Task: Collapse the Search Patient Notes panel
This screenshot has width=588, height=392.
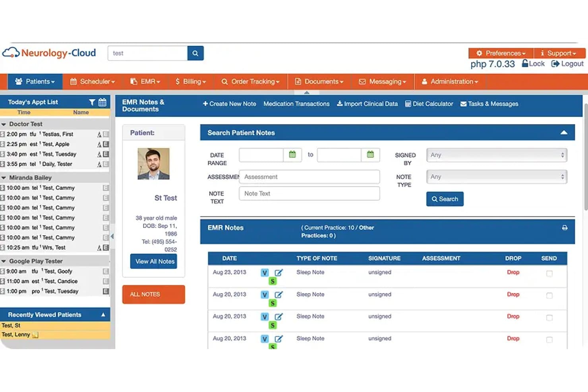Action: point(564,133)
